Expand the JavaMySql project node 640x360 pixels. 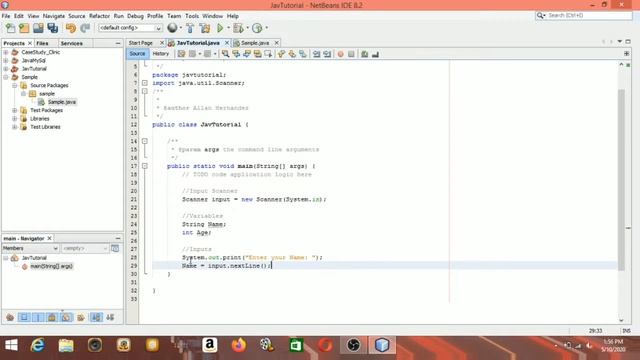point(6,60)
